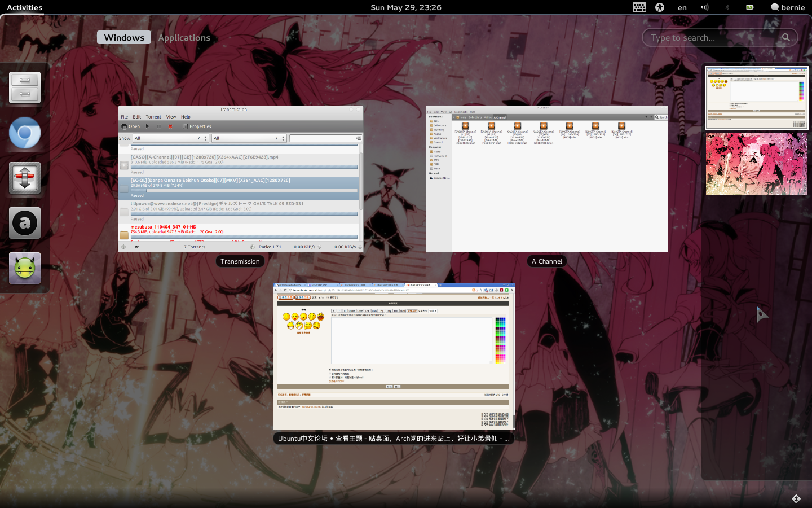The width and height of the screenshot is (812, 508).
Task: Click the Anime breadcrumb in A Channel window
Action: 488,117
